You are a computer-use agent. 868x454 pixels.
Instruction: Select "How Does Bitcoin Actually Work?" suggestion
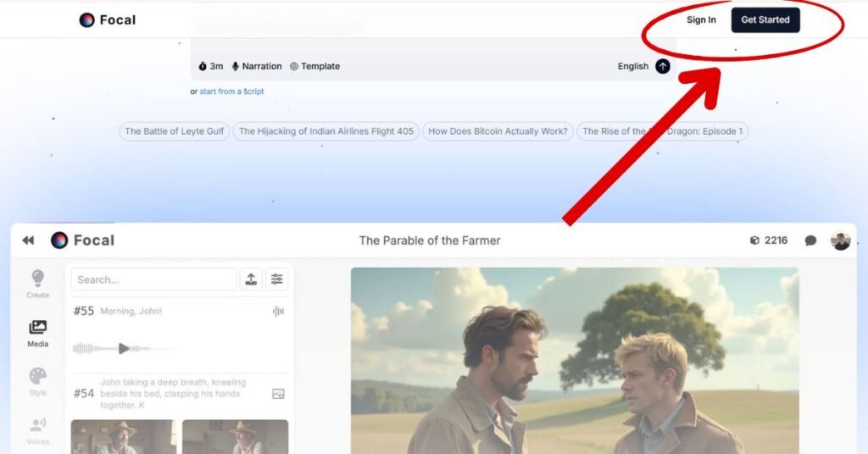click(498, 131)
